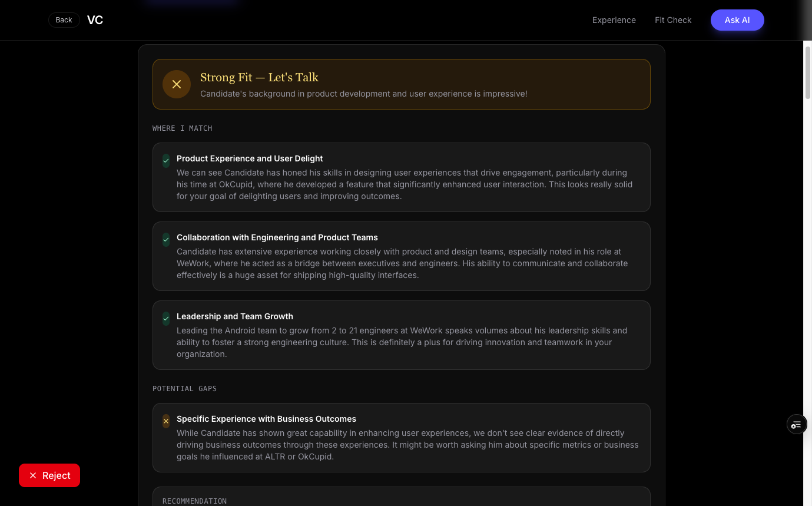
Task: Click the VC logo in header
Action: tap(95, 20)
